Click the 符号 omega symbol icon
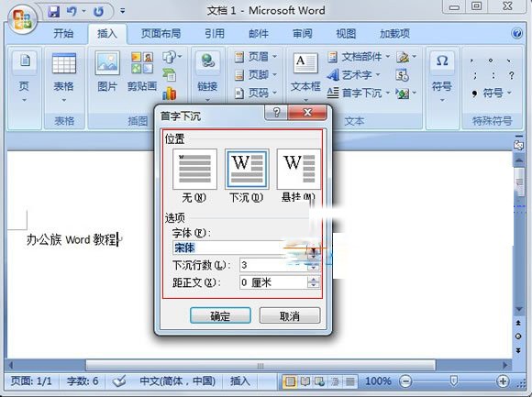Viewport: 532px width, 397px height. click(442, 61)
